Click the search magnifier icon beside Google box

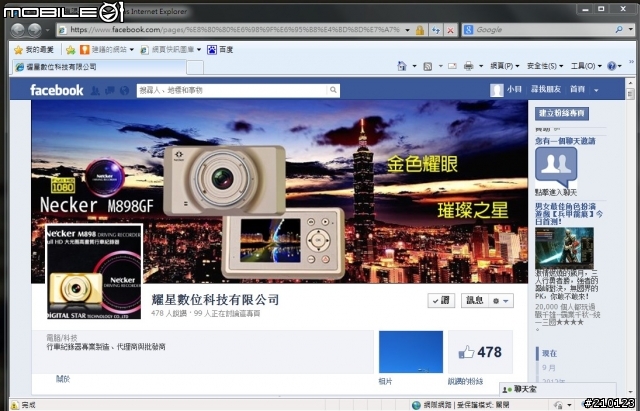click(x=619, y=29)
